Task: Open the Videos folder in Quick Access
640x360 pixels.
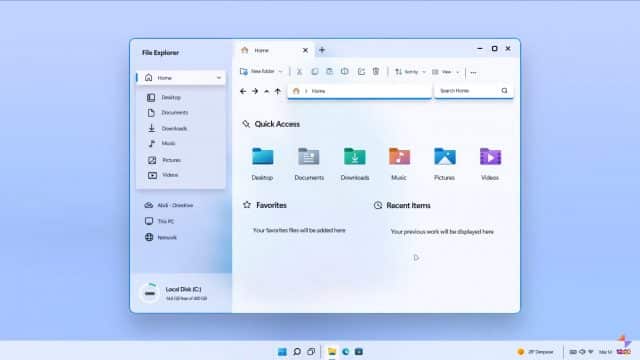Action: 490,163
